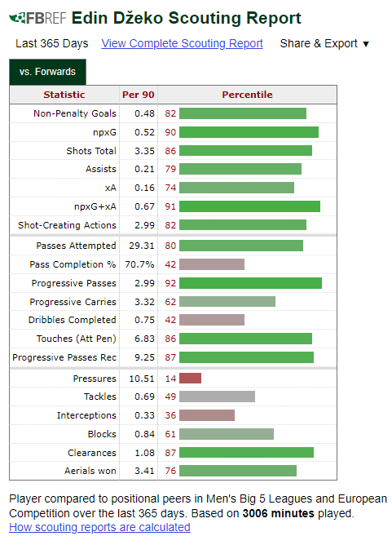Click the Last 365 Days label
This screenshot has height=545, width=392.
[51, 43]
